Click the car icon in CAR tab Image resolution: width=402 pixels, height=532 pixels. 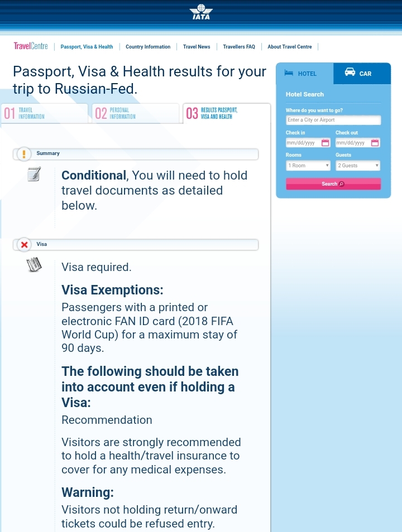[350, 72]
